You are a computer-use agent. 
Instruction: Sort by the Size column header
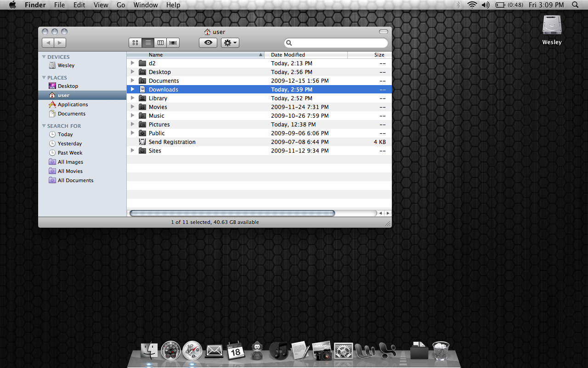pyautogui.click(x=370, y=55)
